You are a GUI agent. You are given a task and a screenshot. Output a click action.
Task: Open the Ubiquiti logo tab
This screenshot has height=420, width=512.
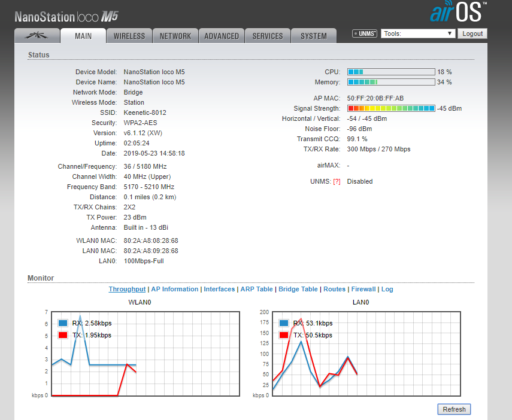pos(37,35)
